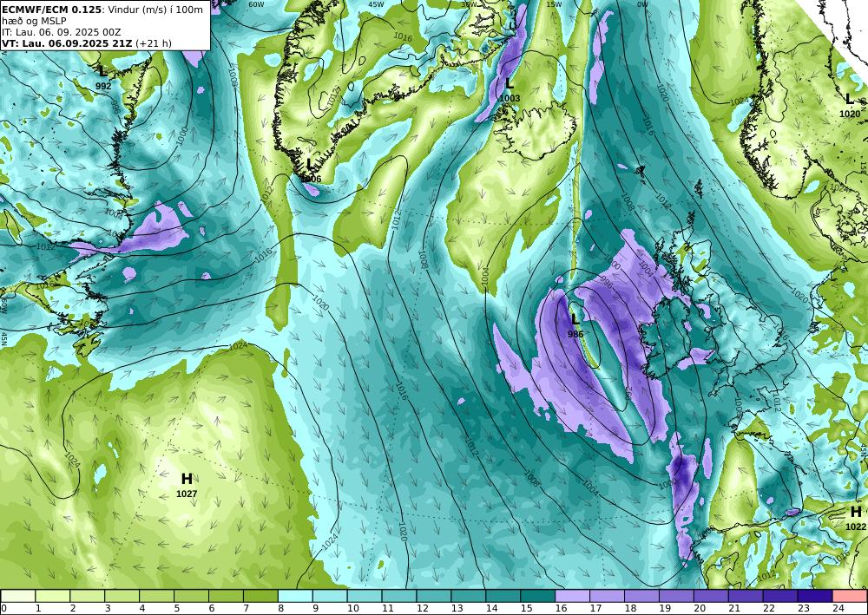The height and width of the screenshot is (615, 868).
Task: Select the low-pressure L marker labeled 1020
Action: [x=850, y=105]
